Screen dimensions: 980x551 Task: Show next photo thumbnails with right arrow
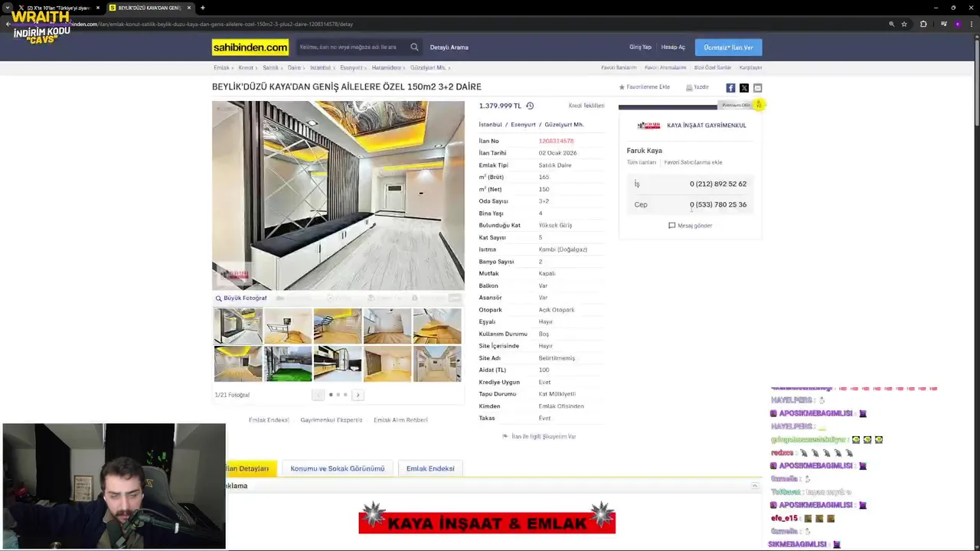[358, 395]
